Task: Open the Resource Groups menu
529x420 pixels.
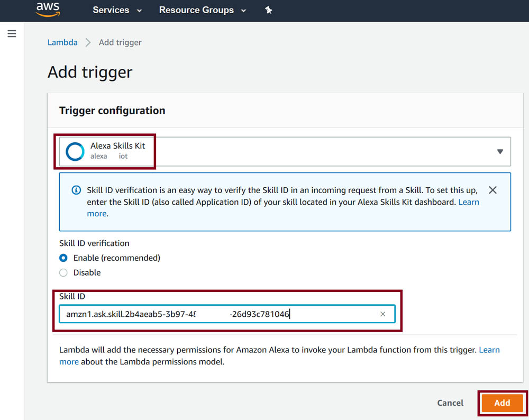Action: pyautogui.click(x=203, y=10)
